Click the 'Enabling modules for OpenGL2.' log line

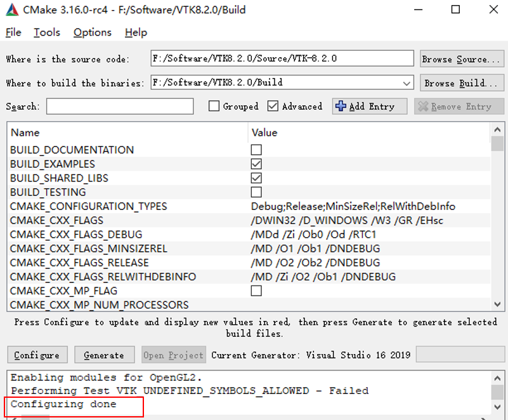[107, 377]
